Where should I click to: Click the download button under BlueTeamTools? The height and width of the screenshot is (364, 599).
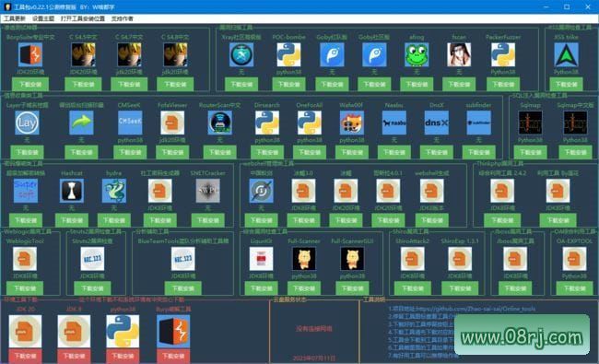pyautogui.click(x=183, y=288)
